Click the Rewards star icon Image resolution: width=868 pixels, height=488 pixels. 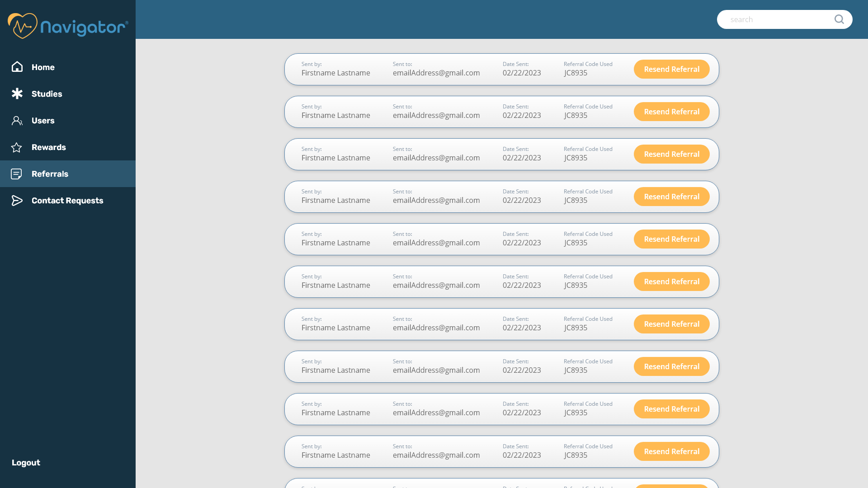click(17, 147)
